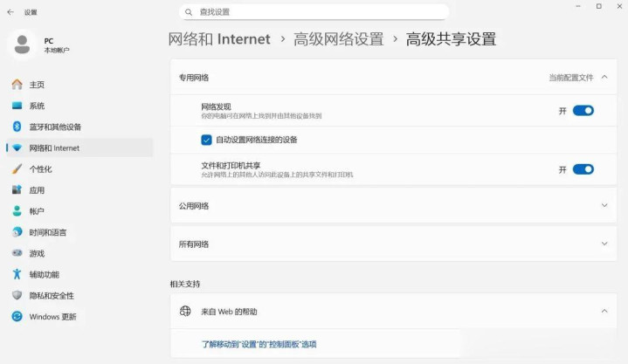Open 主页 in the sidebar

(x=79, y=85)
